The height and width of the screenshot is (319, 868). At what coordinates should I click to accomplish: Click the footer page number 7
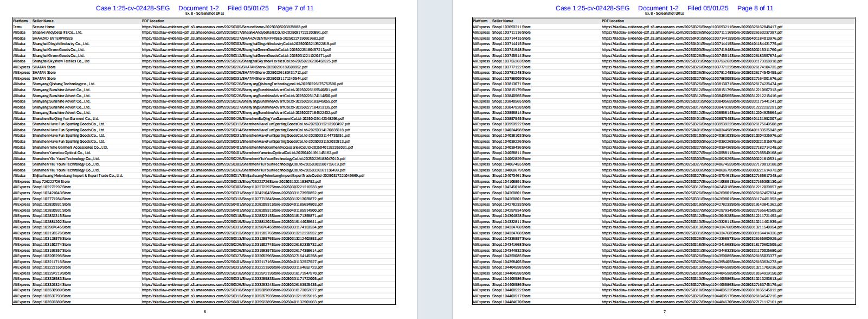[x=664, y=312]
